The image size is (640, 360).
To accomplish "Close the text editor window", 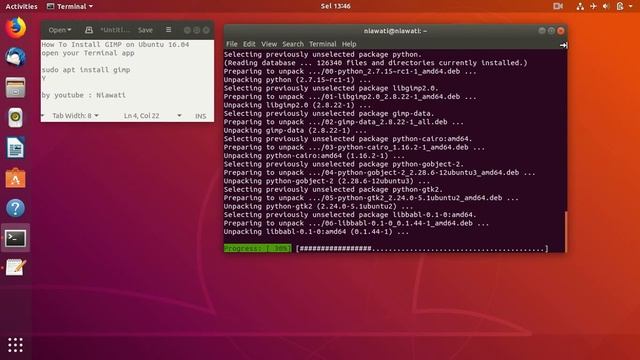I will tap(206, 30).
